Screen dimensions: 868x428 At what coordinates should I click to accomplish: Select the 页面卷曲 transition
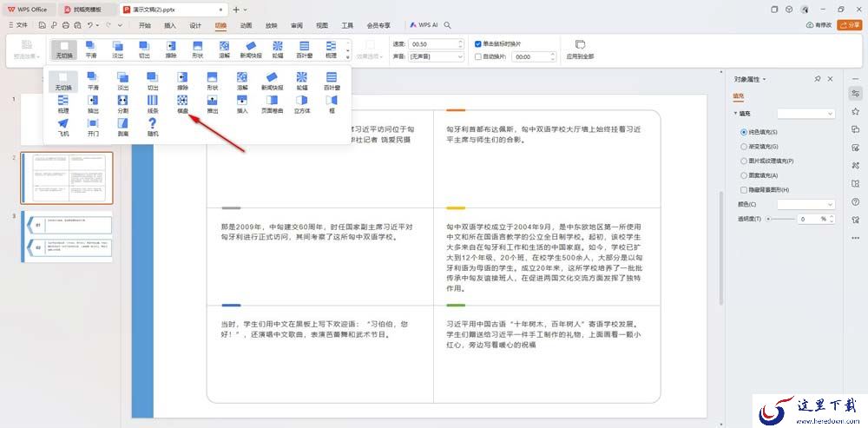coord(273,103)
